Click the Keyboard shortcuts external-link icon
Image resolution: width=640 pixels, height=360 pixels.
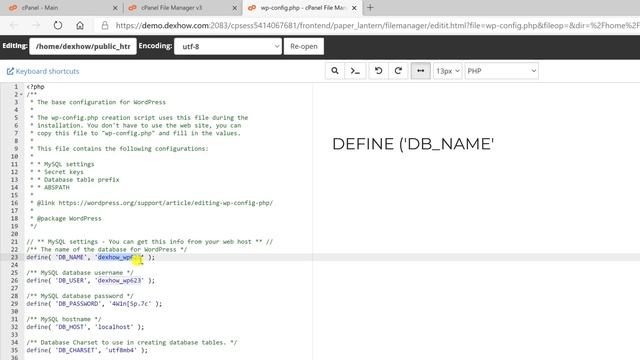pos(10,71)
